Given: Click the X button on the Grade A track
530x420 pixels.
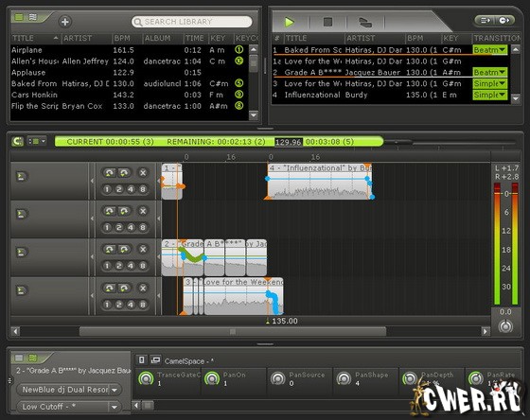Looking at the screenshot, I should (x=143, y=250).
